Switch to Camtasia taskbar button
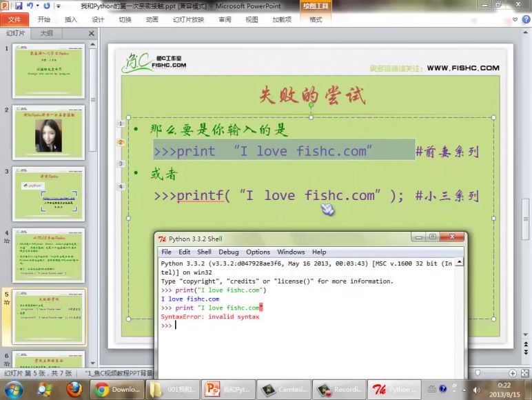Screen dimensions: 532x400 tap(284, 390)
